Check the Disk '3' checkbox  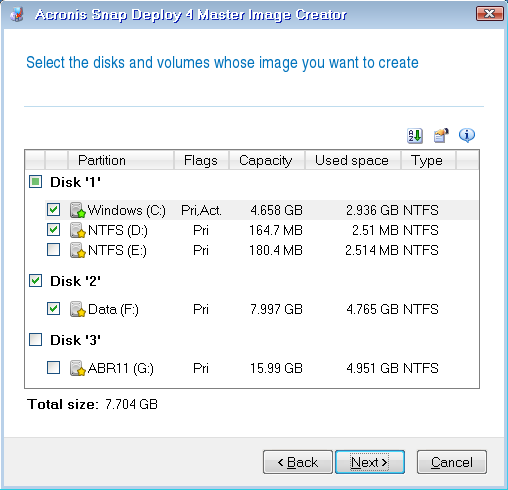tap(35, 340)
